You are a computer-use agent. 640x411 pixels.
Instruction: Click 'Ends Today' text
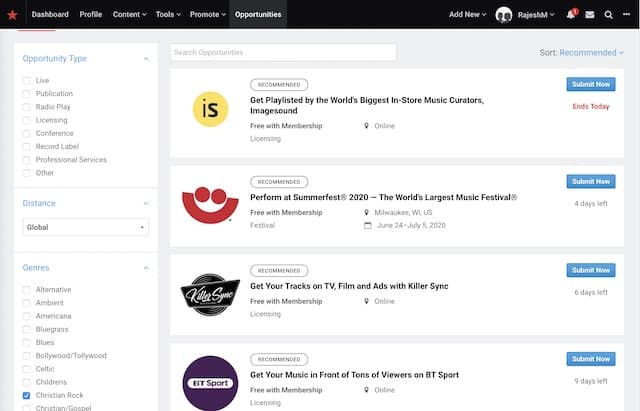pyautogui.click(x=591, y=107)
